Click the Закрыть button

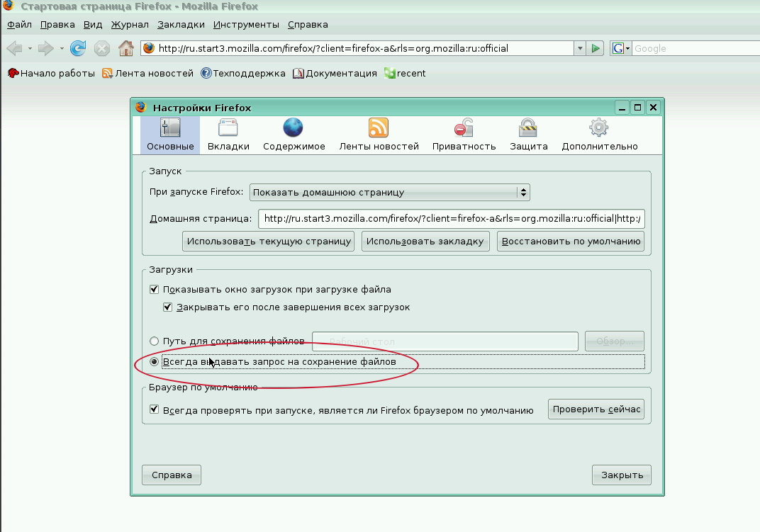pos(622,475)
